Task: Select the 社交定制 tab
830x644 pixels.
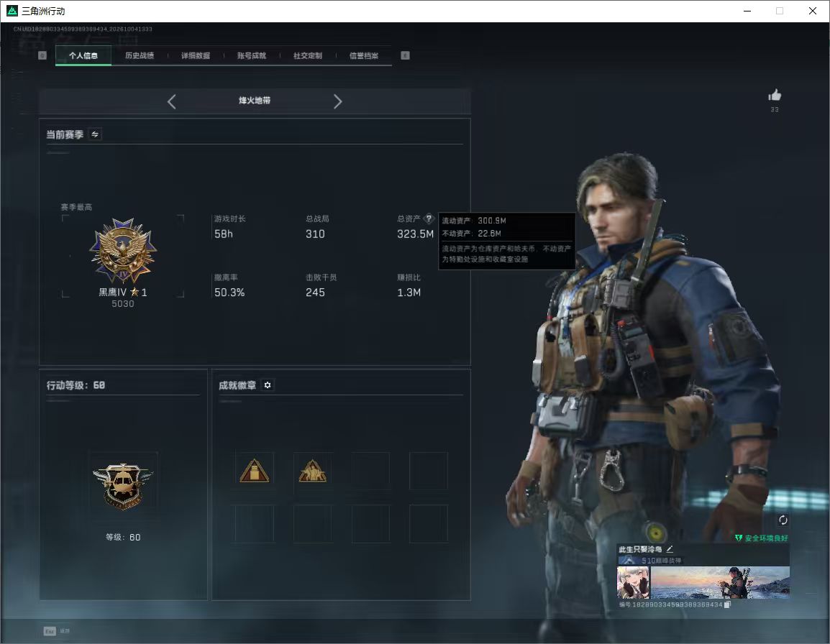Action: pos(308,55)
